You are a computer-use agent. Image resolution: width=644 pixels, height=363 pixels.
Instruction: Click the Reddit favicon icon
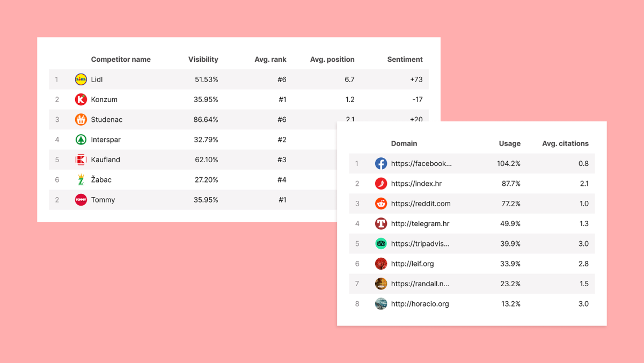381,204
